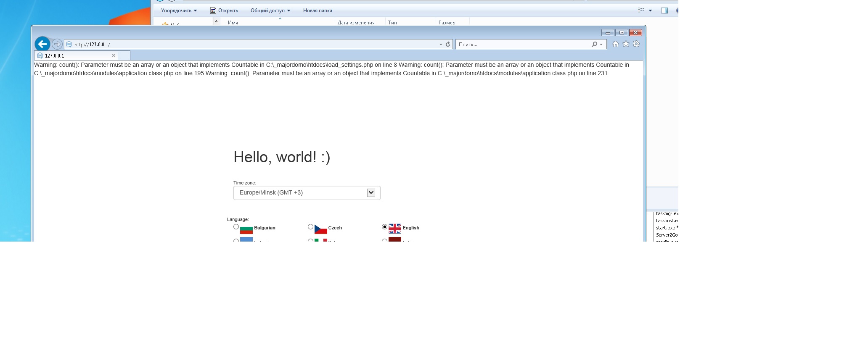Close the browser window
868x363 pixels.
pyautogui.click(x=635, y=32)
